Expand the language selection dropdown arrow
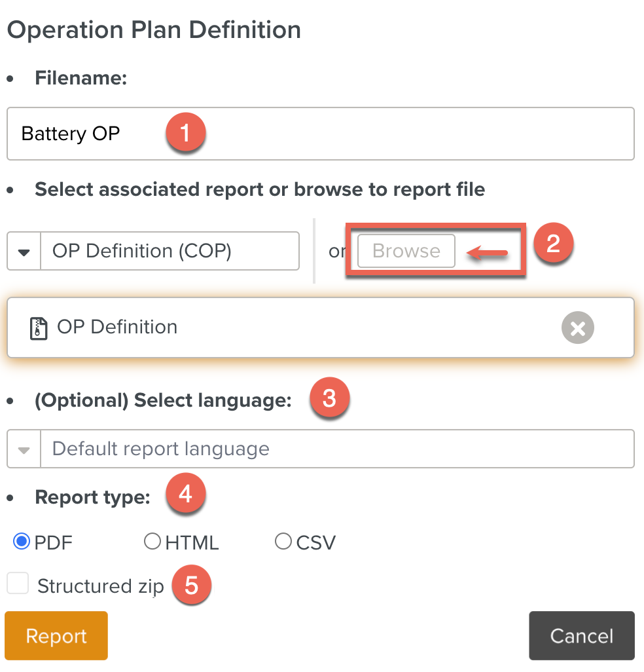Screen dimensions: 644x672 click(x=24, y=449)
